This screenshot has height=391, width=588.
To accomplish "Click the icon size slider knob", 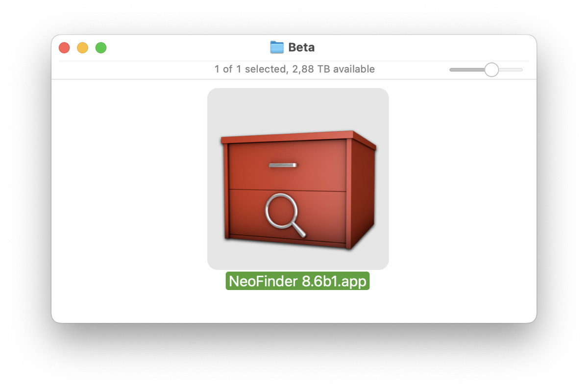I will [x=491, y=70].
